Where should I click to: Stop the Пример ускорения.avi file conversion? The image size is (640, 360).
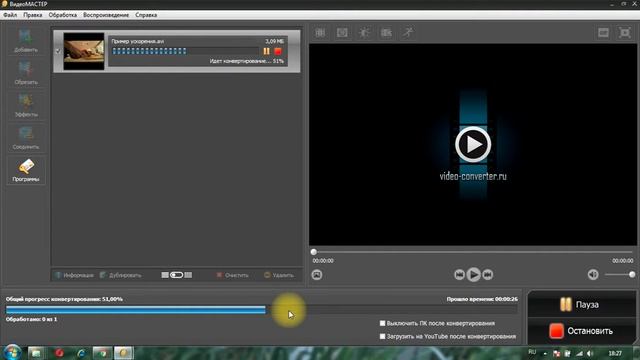click(278, 51)
